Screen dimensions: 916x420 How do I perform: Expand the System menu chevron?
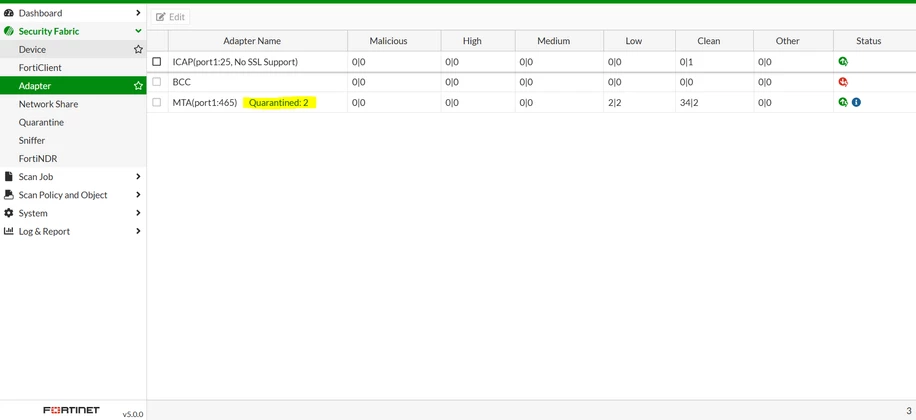point(138,213)
